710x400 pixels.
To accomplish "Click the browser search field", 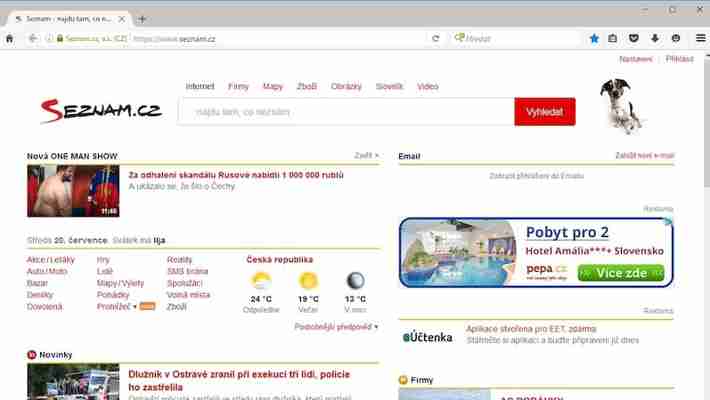I will click(516, 39).
